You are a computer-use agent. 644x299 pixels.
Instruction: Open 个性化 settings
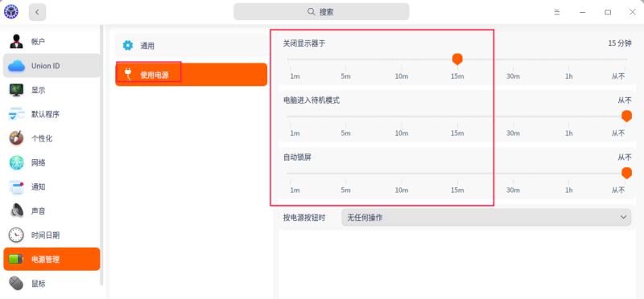[x=52, y=138]
